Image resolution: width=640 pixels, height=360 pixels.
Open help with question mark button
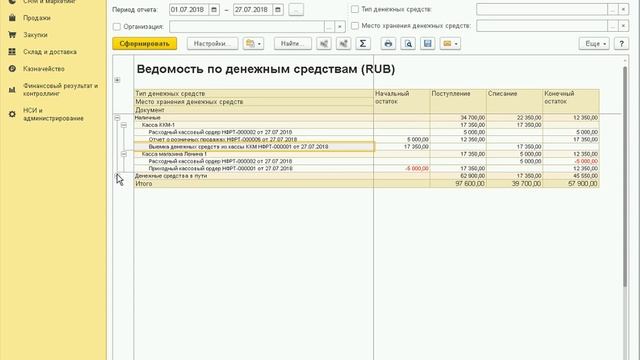click(x=621, y=43)
